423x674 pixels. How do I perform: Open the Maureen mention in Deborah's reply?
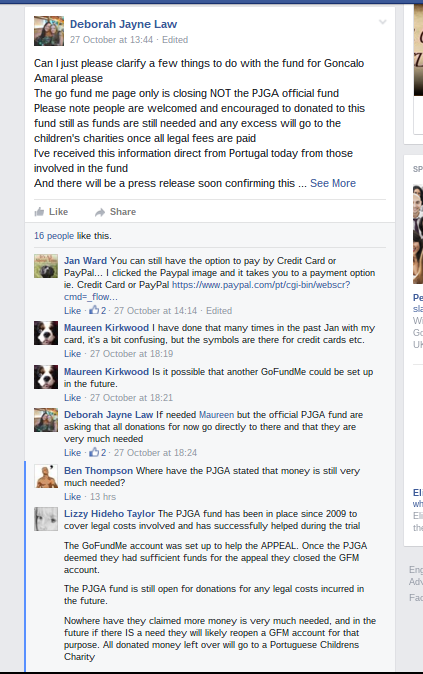216,415
